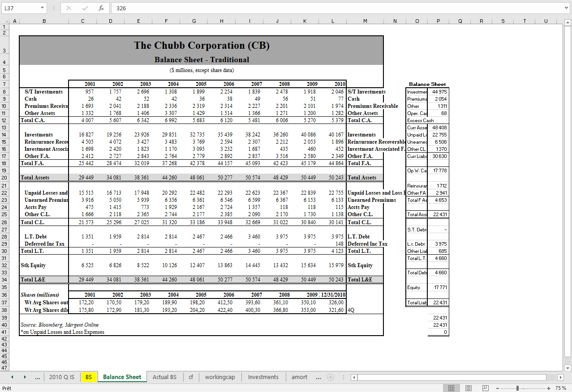The height and width of the screenshot is (392, 572).
Task: Select column header L
Action: pos(333,21)
